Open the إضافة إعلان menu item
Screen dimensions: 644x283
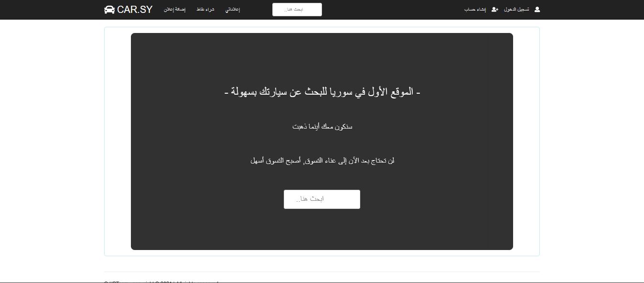click(x=174, y=10)
